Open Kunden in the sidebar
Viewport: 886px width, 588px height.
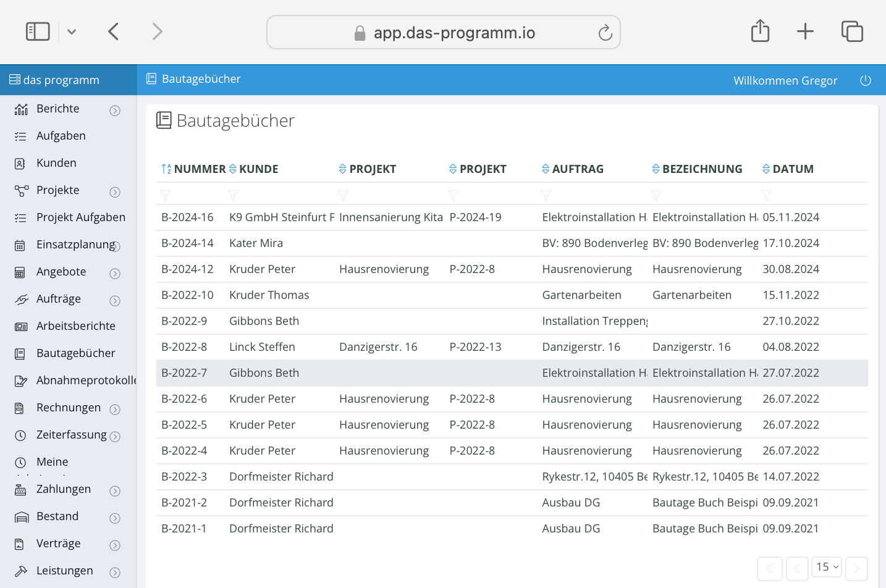56,163
